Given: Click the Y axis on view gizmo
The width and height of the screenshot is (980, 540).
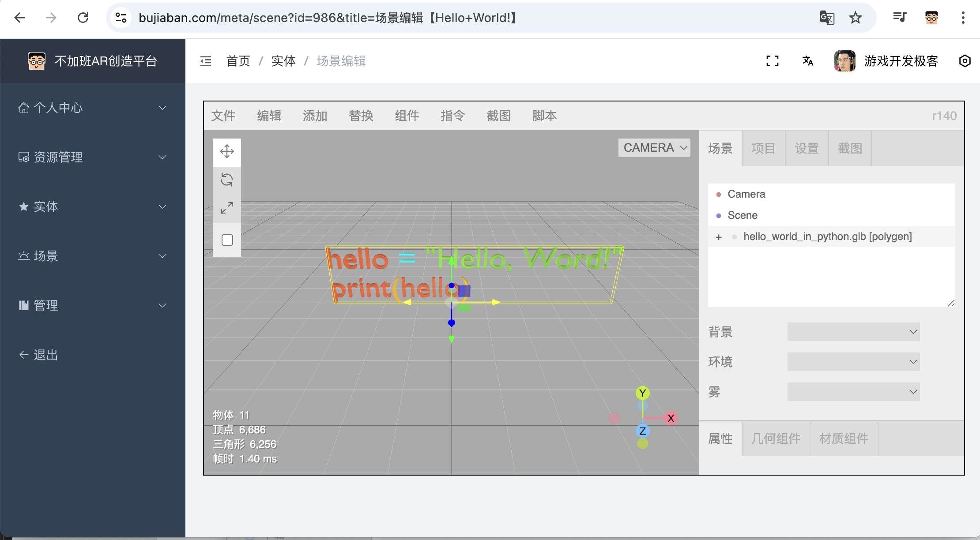Looking at the screenshot, I should click(x=643, y=393).
